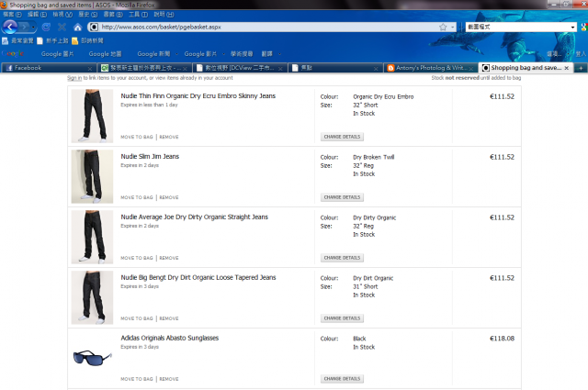Close the Facebook tab
The width and height of the screenshot is (588, 390).
(x=90, y=68)
